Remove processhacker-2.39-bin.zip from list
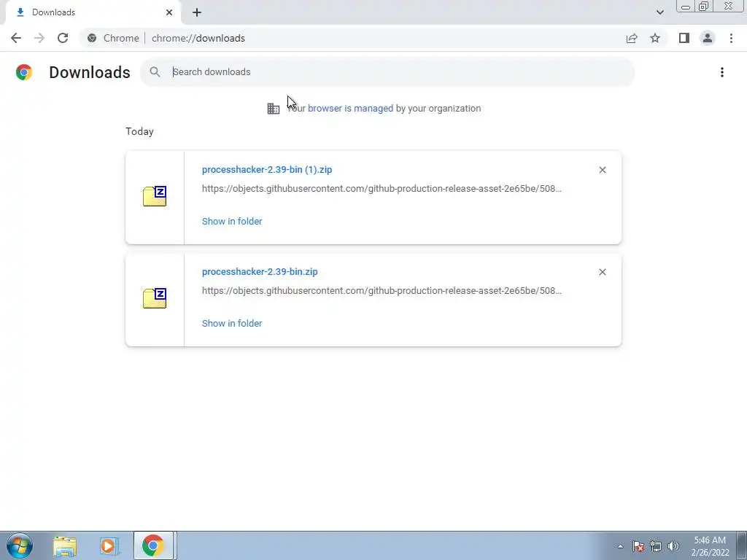 click(602, 272)
